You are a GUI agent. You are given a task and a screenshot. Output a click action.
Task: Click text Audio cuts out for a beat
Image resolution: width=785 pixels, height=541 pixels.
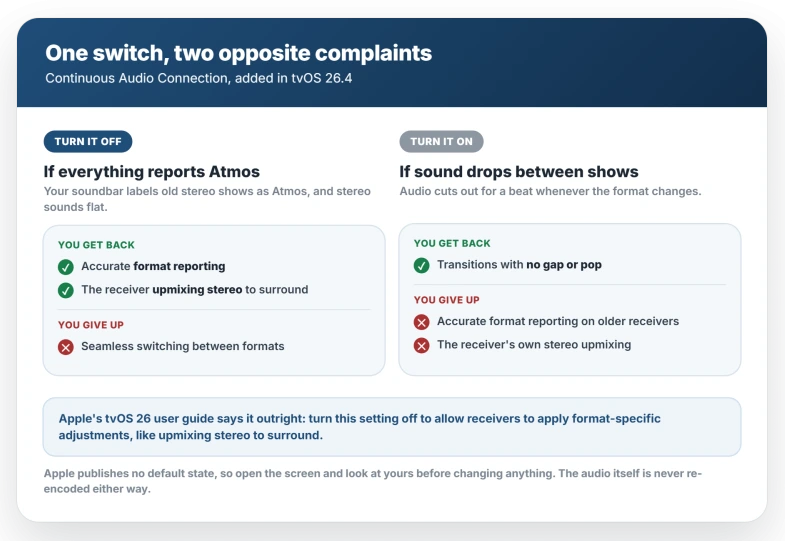coord(551,191)
